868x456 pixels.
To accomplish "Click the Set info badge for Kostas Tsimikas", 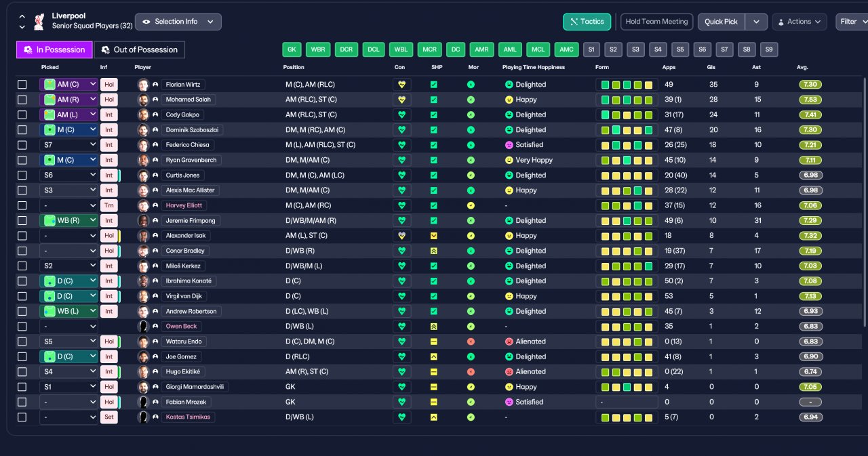I will pos(108,417).
